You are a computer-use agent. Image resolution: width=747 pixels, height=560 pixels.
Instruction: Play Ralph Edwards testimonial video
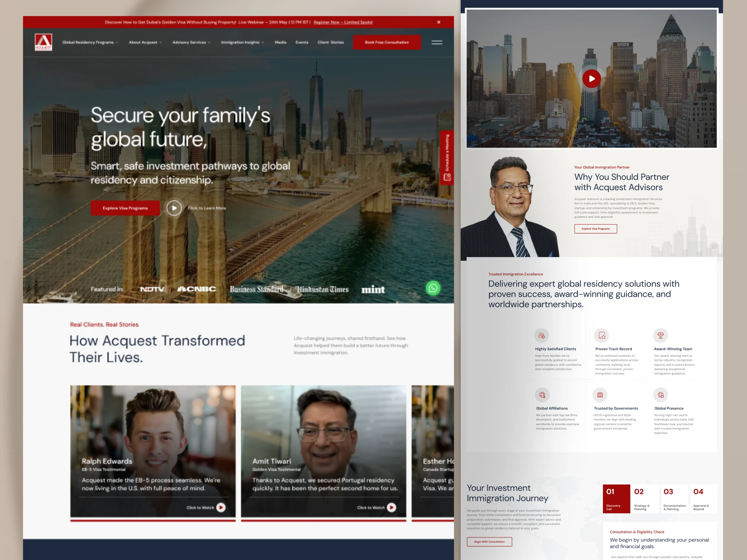[x=221, y=507]
